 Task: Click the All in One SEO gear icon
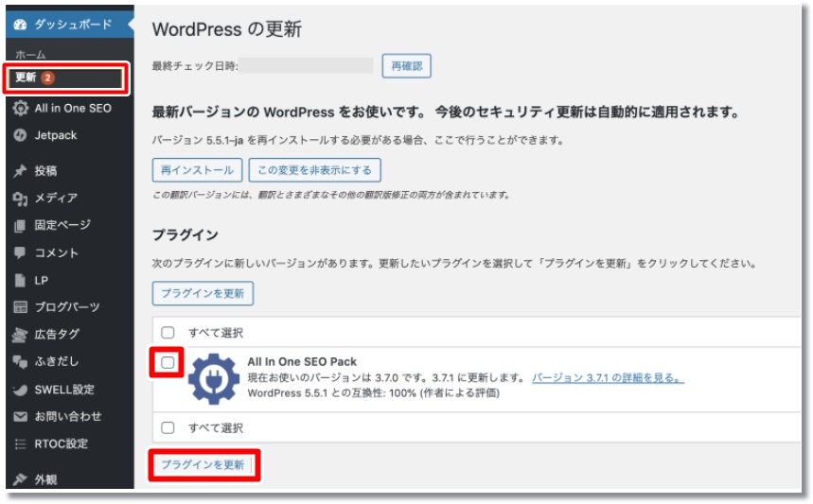(20, 108)
